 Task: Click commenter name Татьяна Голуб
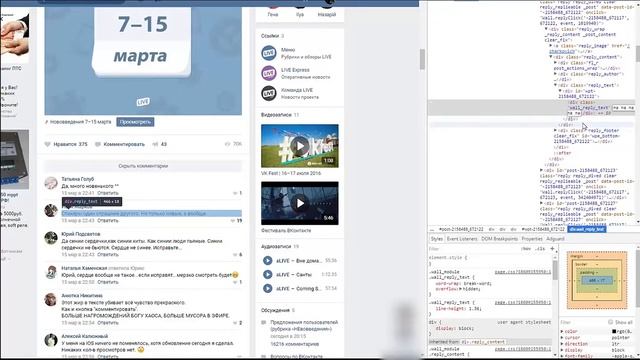(x=78, y=179)
